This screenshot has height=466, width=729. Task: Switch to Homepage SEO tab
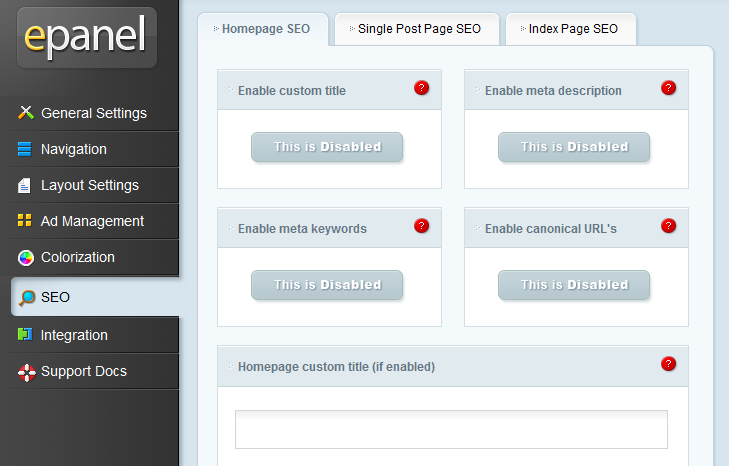pyautogui.click(x=263, y=29)
